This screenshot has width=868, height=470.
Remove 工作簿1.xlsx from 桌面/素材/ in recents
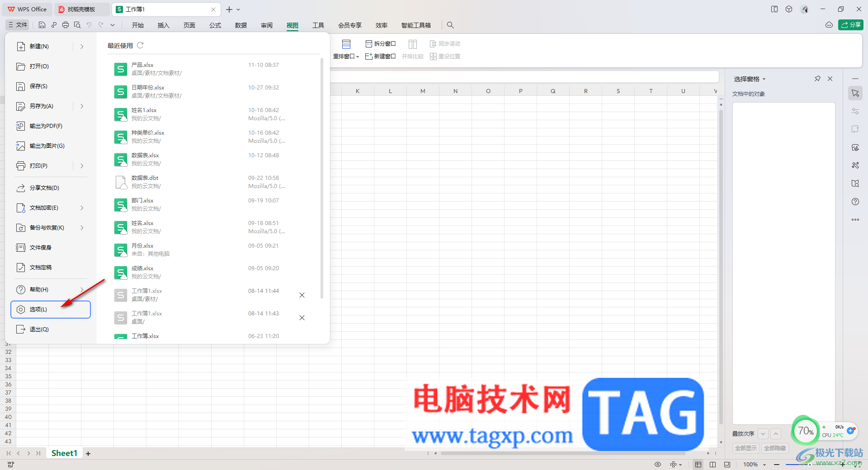click(x=302, y=295)
